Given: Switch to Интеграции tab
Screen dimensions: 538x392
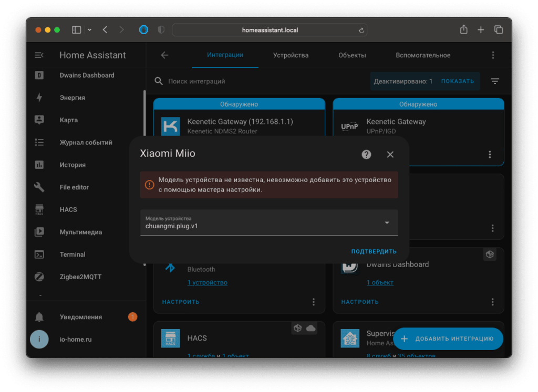Looking at the screenshot, I should pyautogui.click(x=225, y=55).
